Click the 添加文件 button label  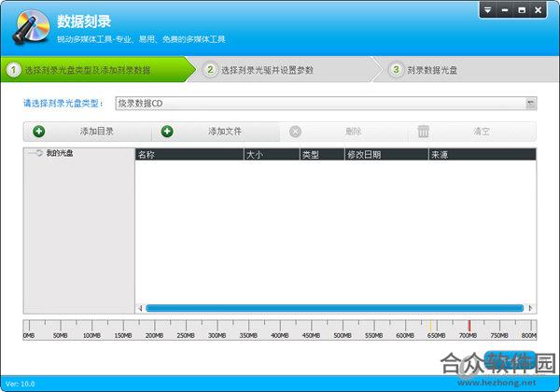tap(225, 132)
